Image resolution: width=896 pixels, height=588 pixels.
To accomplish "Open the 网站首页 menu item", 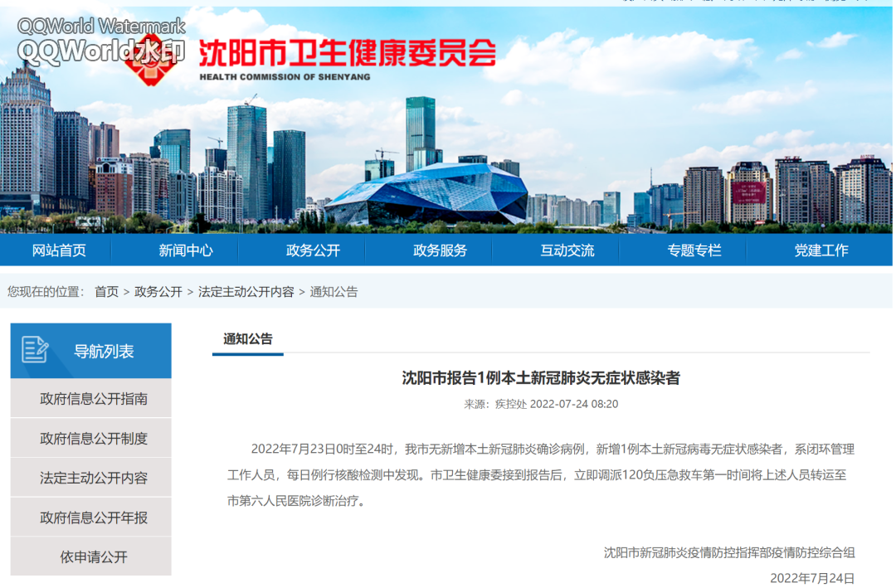I will tap(59, 250).
